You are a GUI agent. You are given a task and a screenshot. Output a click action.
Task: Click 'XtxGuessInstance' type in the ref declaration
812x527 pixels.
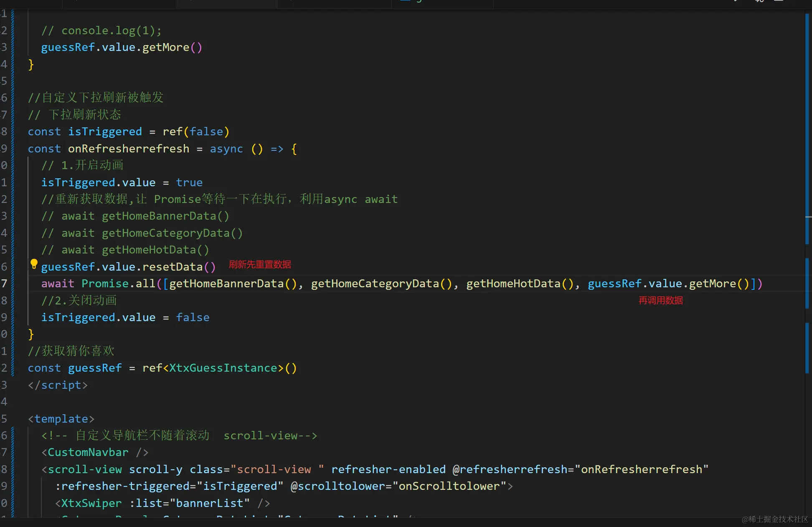[223, 368]
